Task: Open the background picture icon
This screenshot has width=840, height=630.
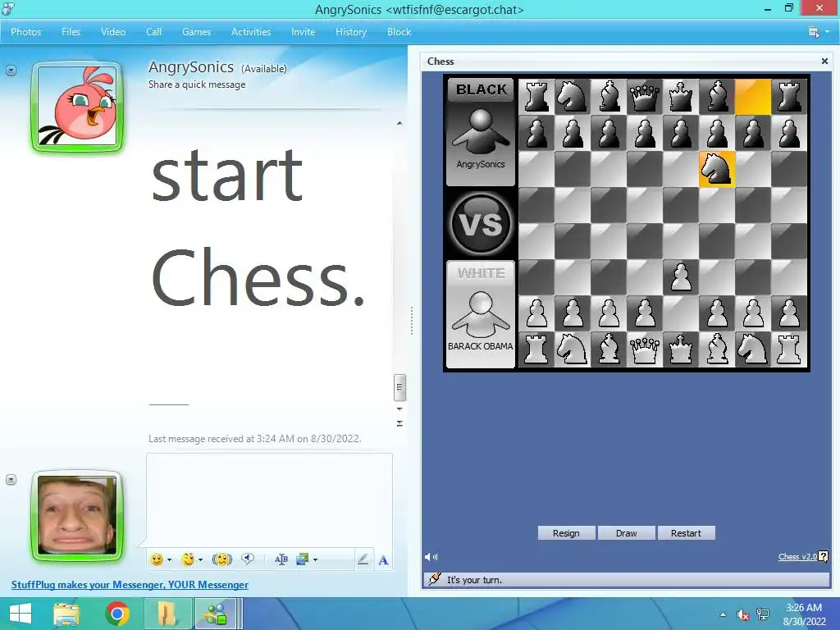Action: point(303,559)
